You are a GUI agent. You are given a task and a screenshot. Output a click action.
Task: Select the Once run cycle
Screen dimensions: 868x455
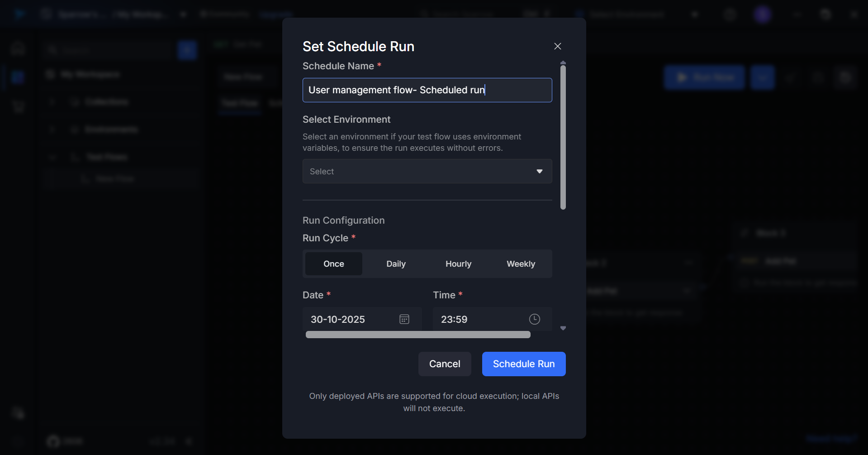coord(334,263)
